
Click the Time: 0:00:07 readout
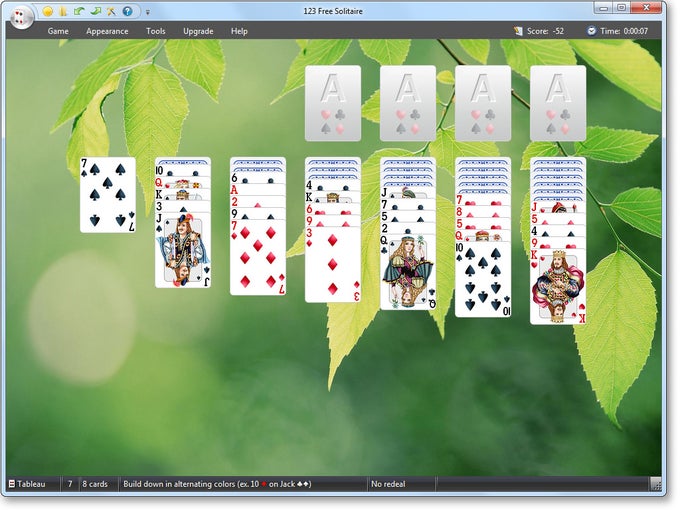coord(624,31)
